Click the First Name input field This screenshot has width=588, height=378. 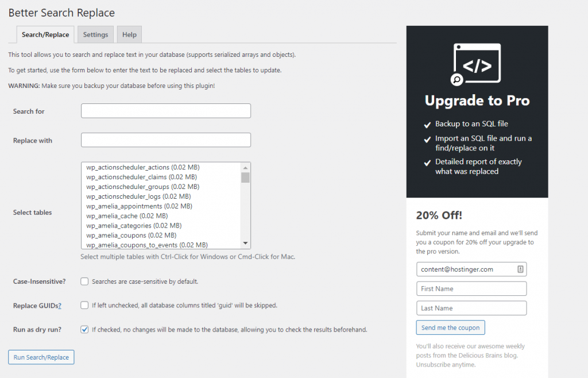point(471,288)
